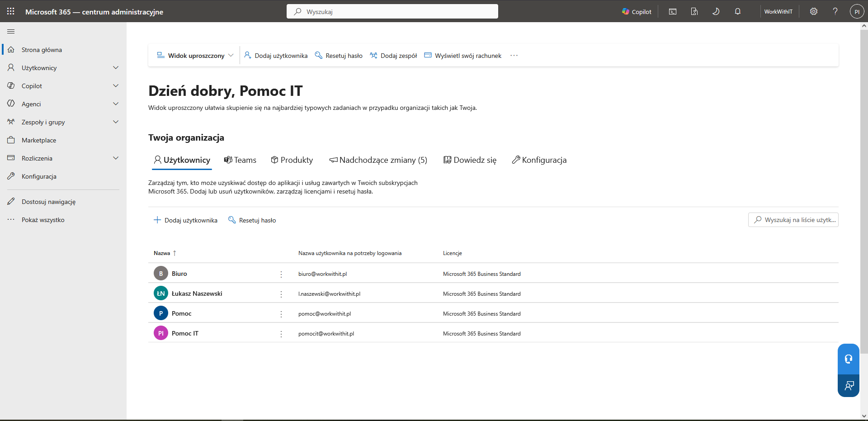Click the vertical page scrollbar
The image size is (868, 421).
click(x=864, y=191)
